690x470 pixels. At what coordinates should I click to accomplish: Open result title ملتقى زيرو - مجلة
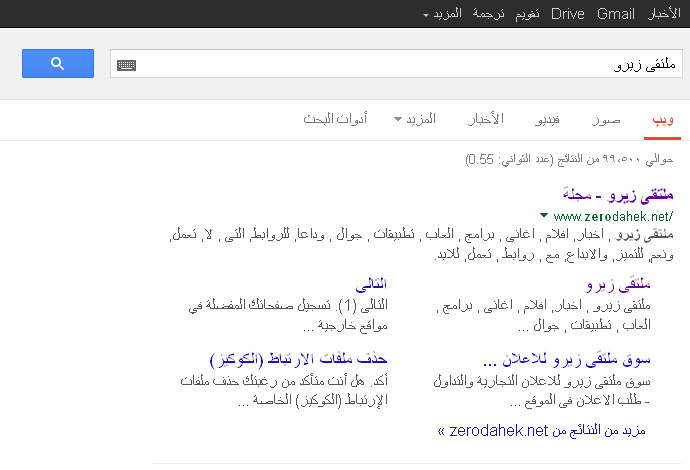618,195
